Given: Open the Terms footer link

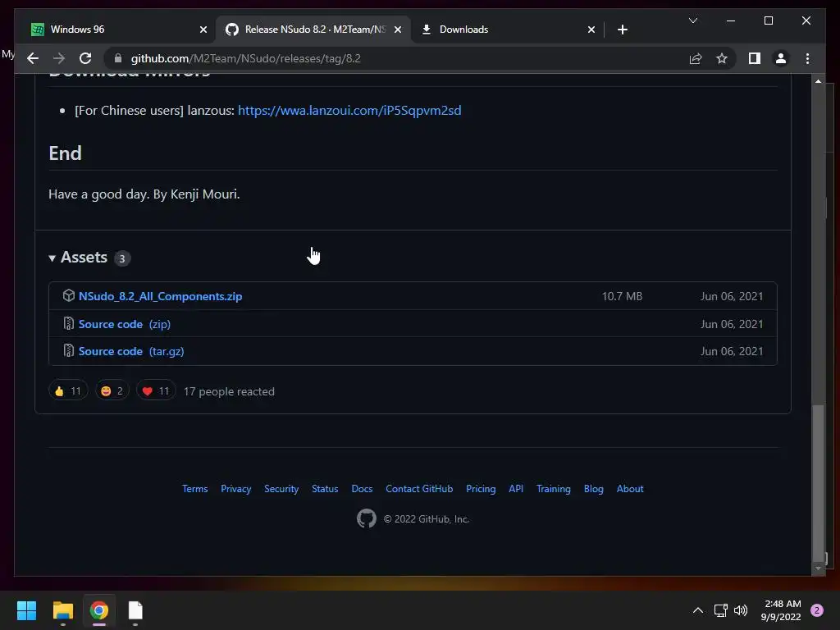Looking at the screenshot, I should (195, 489).
